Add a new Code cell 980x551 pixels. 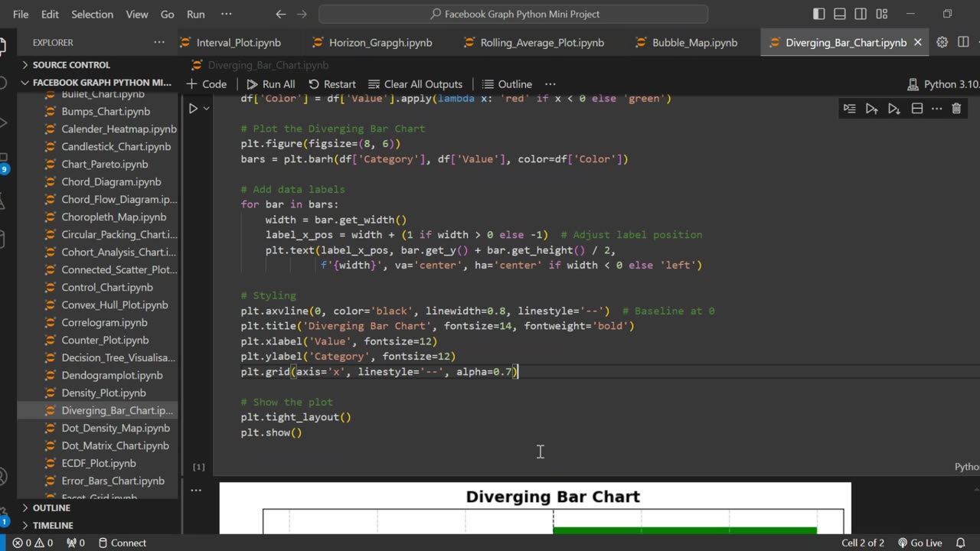[x=206, y=84]
